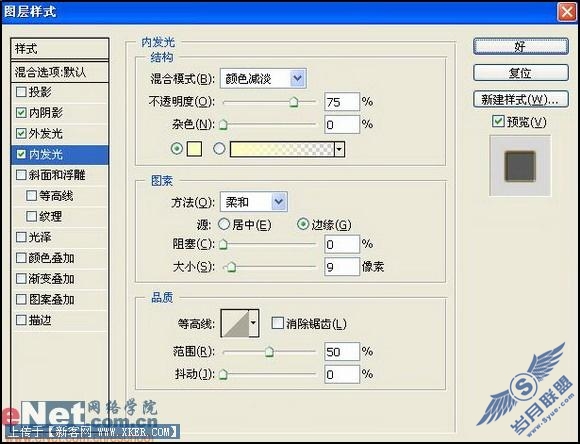Close the 图层样式 dialog
The image size is (580, 444).
(x=567, y=11)
